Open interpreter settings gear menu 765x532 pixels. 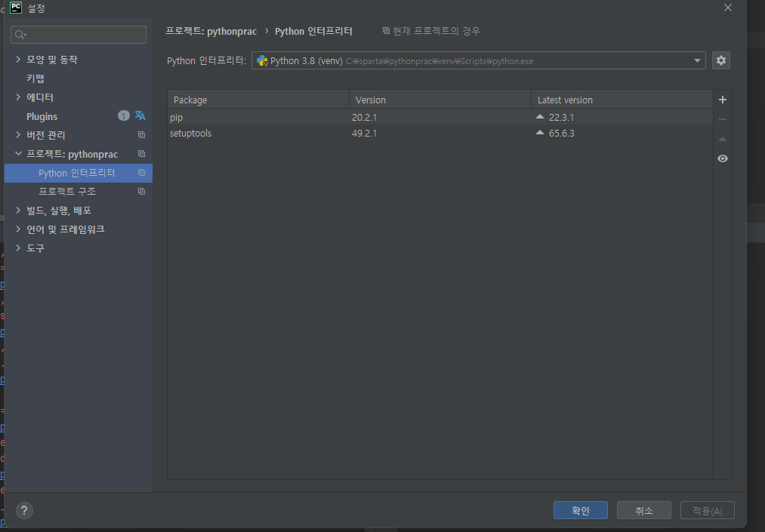click(720, 60)
